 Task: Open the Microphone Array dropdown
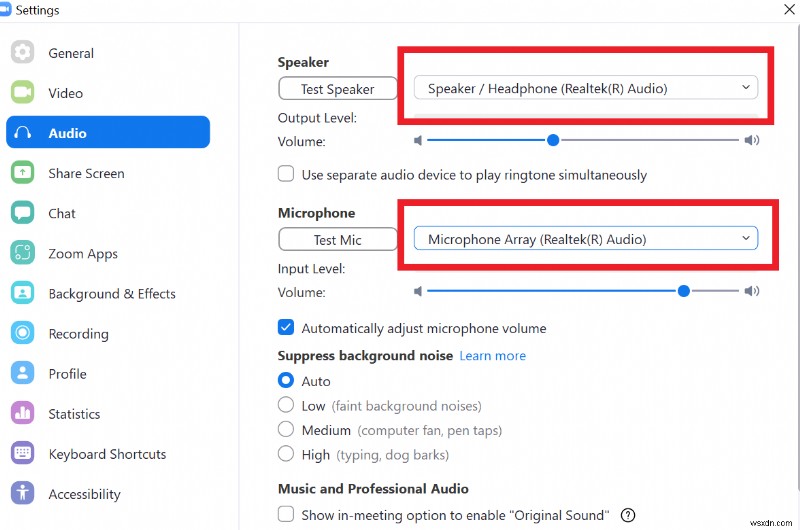click(x=586, y=239)
